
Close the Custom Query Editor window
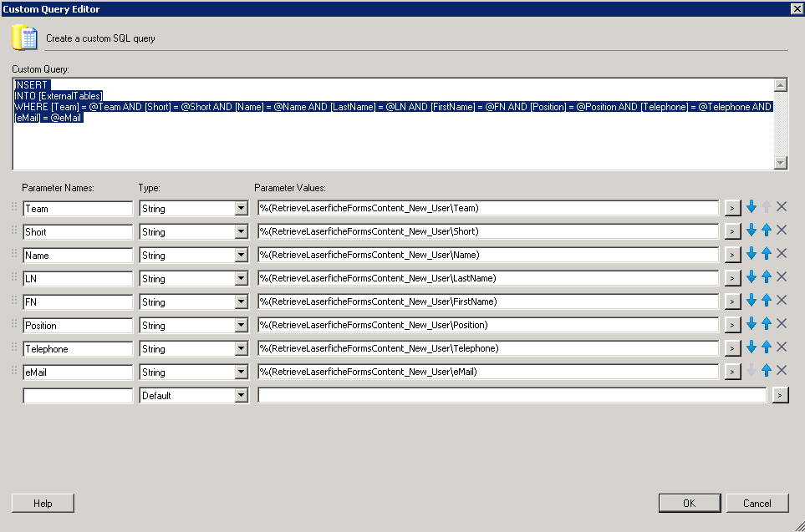(797, 8)
